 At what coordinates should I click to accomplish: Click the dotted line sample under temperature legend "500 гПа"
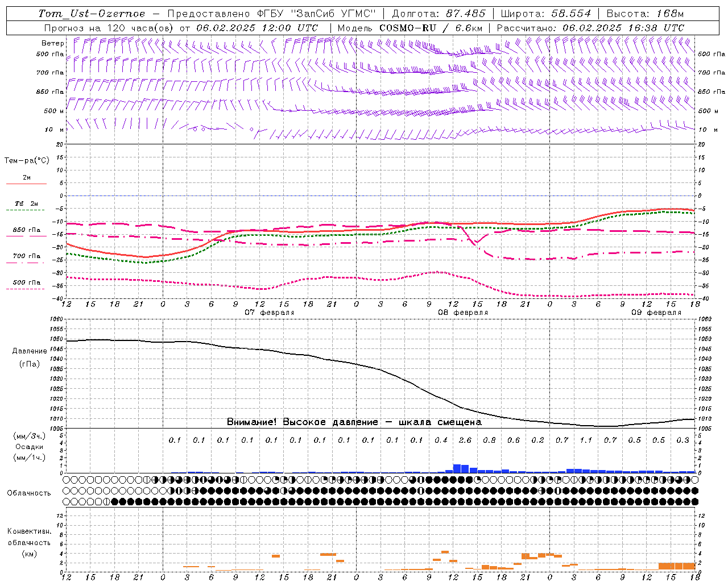(25, 289)
